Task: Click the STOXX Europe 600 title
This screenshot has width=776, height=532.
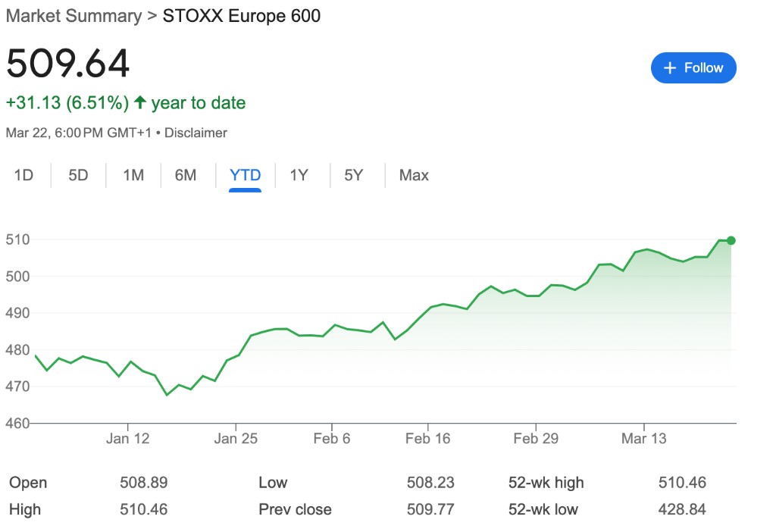Action: pyautogui.click(x=242, y=16)
